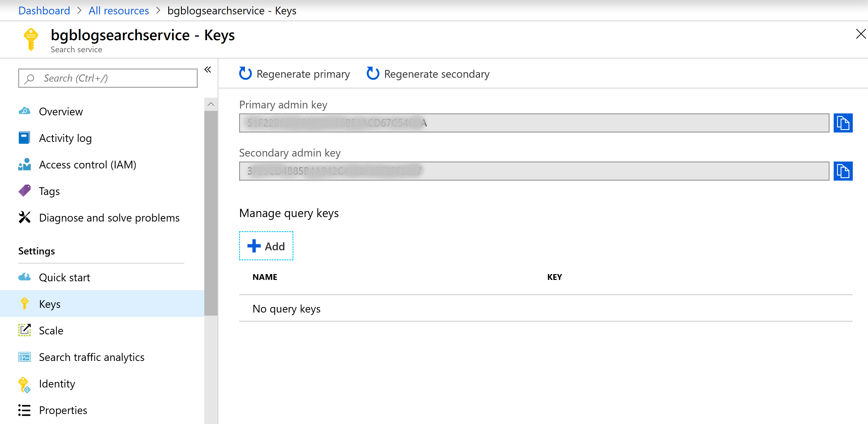Click Regenerate primary label
Screen dimensions: 868x424
[x=303, y=74]
